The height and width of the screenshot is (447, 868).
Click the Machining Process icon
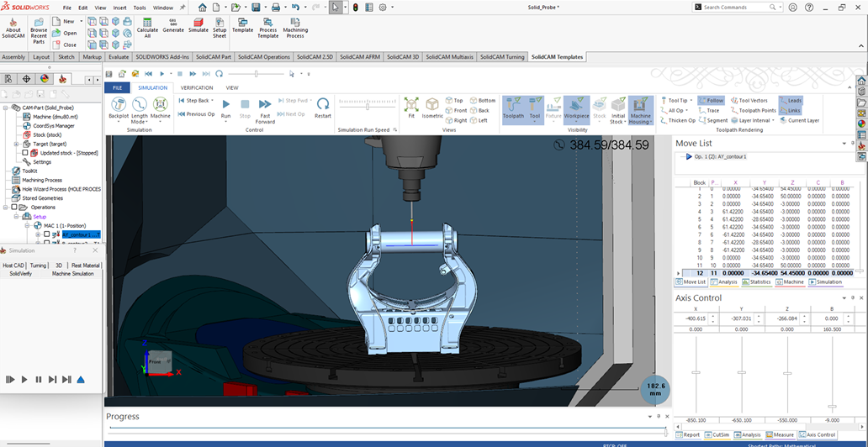(295, 28)
